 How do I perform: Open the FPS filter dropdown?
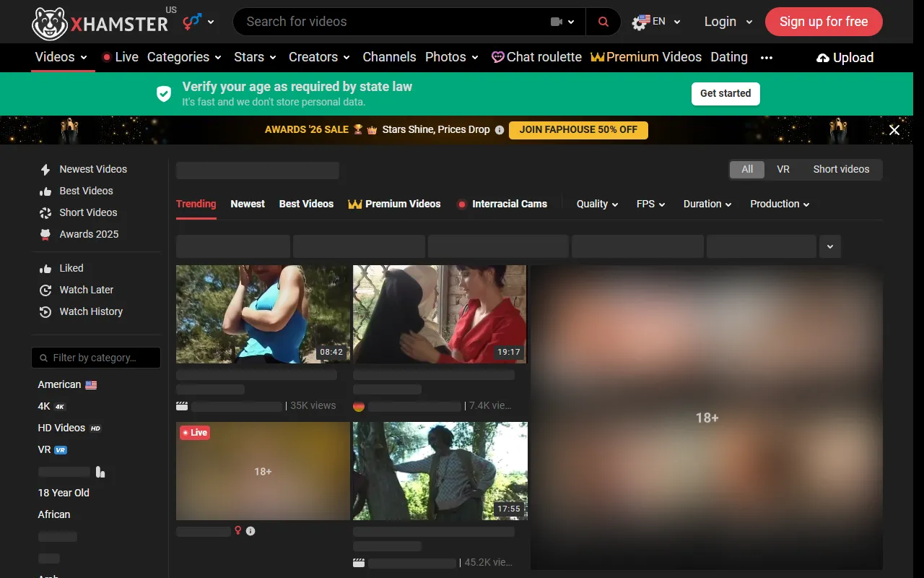(x=650, y=204)
